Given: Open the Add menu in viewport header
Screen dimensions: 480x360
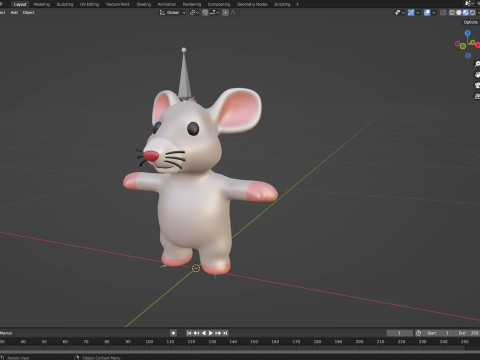Looking at the screenshot, I should point(14,13).
